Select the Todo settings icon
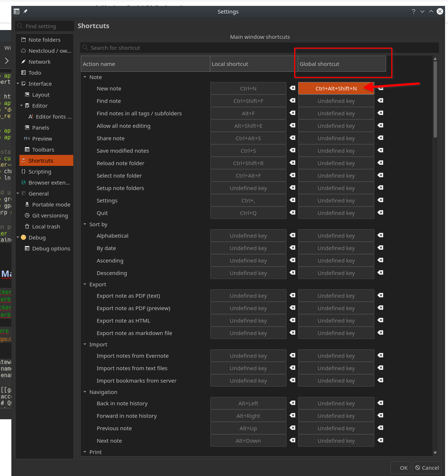This screenshot has width=448, height=476. click(23, 72)
